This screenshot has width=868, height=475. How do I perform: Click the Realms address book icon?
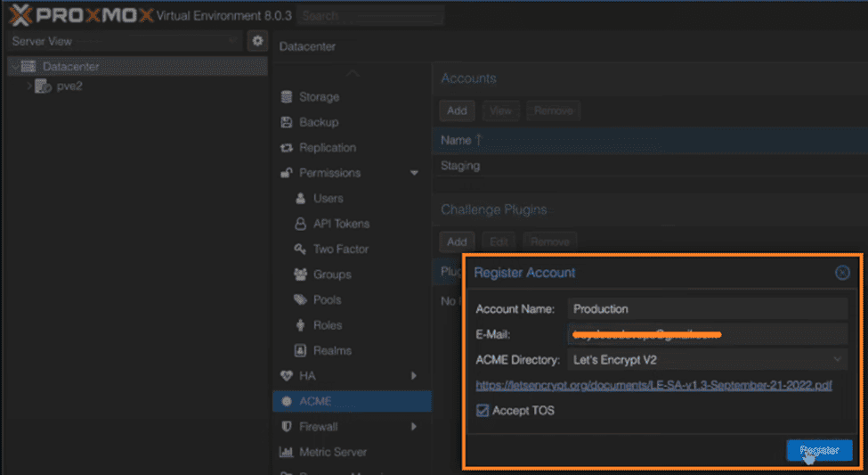301,350
